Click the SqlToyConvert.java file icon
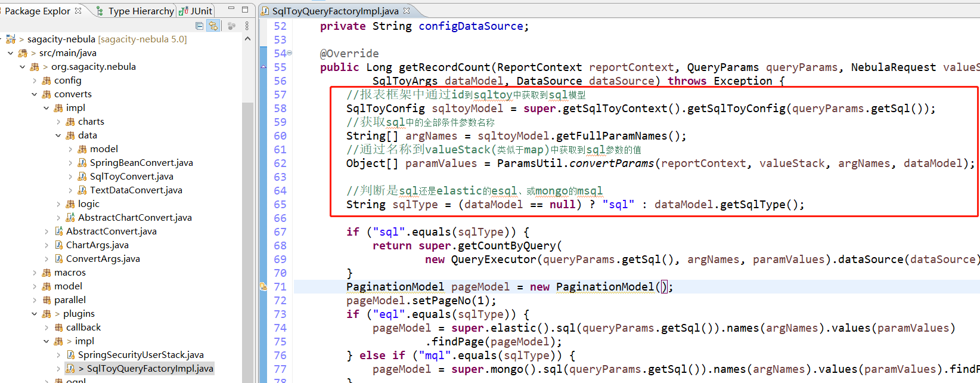This screenshot has width=980, height=383. 82,177
